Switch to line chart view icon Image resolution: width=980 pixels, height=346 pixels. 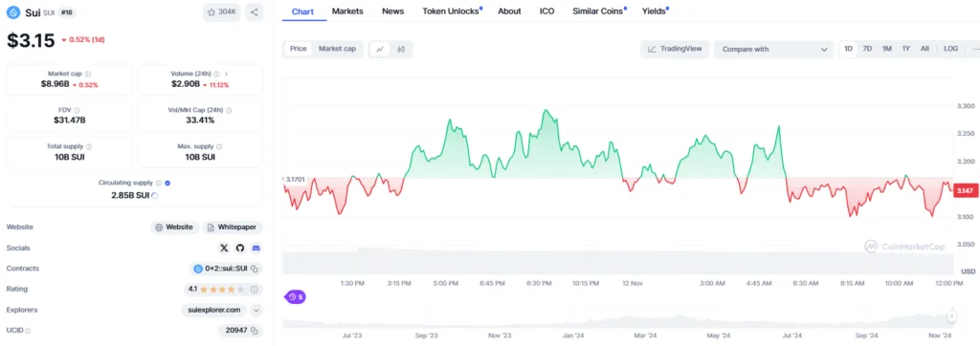[x=380, y=49]
